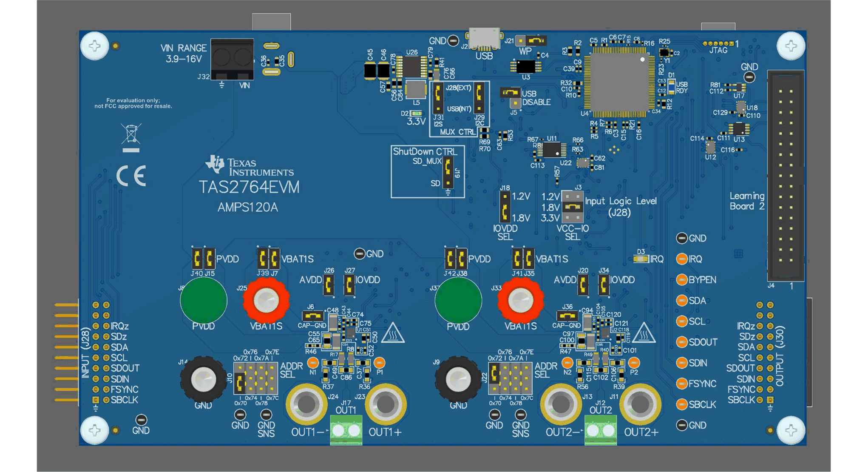Click the orange FSYNC test point
Image resolution: width=868 pixels, height=472 pixels.
pos(681,384)
